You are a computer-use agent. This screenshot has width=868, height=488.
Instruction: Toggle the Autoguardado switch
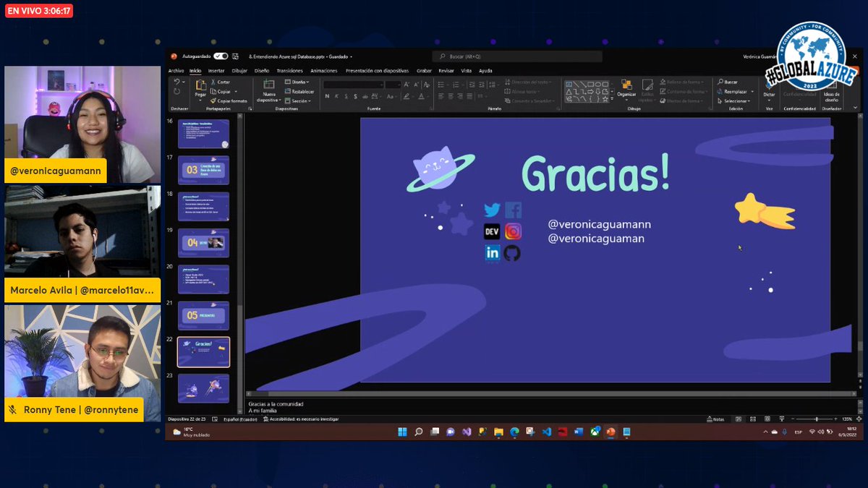(x=221, y=56)
